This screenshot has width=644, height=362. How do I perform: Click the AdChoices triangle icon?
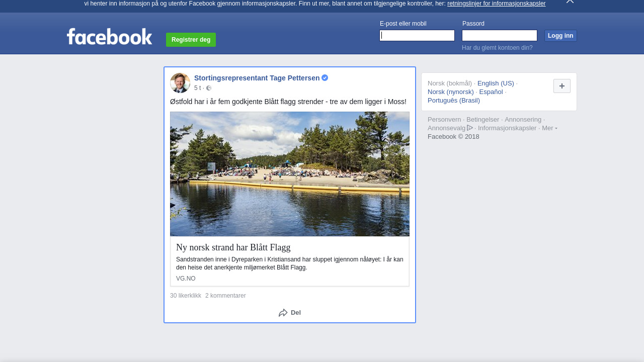(x=470, y=128)
